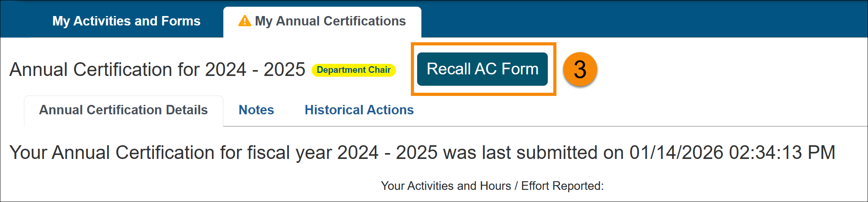
Task: Switch to My Activities and Forms tab
Action: pos(126,21)
